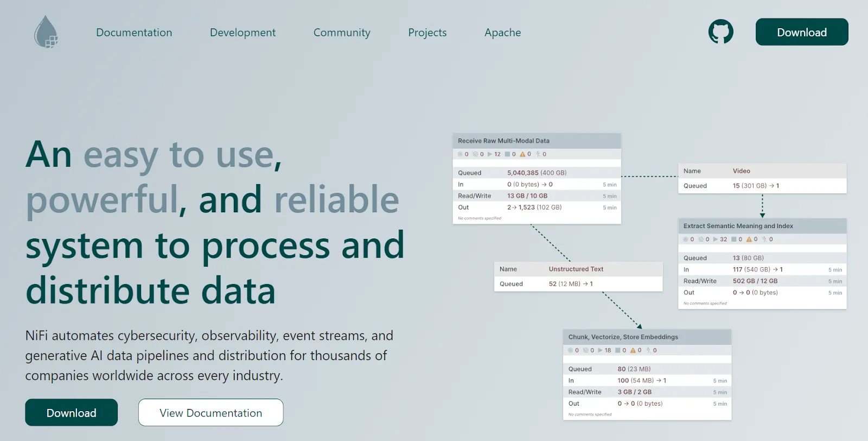Click the "3 GB / 2 GB" Read/Write value
868x441 pixels.
tap(634, 392)
